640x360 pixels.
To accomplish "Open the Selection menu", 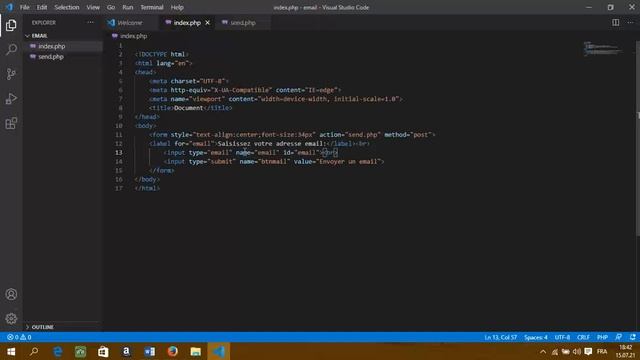I will click(x=67, y=7).
